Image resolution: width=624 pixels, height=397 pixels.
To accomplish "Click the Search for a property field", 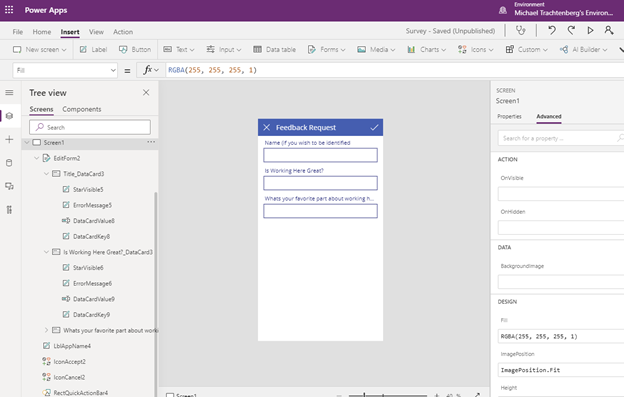I will click(561, 138).
